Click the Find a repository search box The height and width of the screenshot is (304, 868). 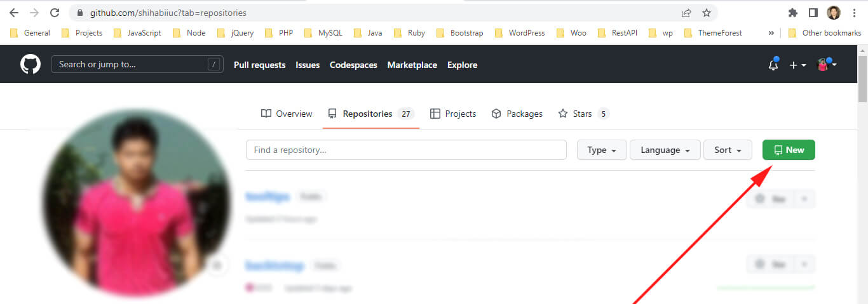[x=406, y=150]
